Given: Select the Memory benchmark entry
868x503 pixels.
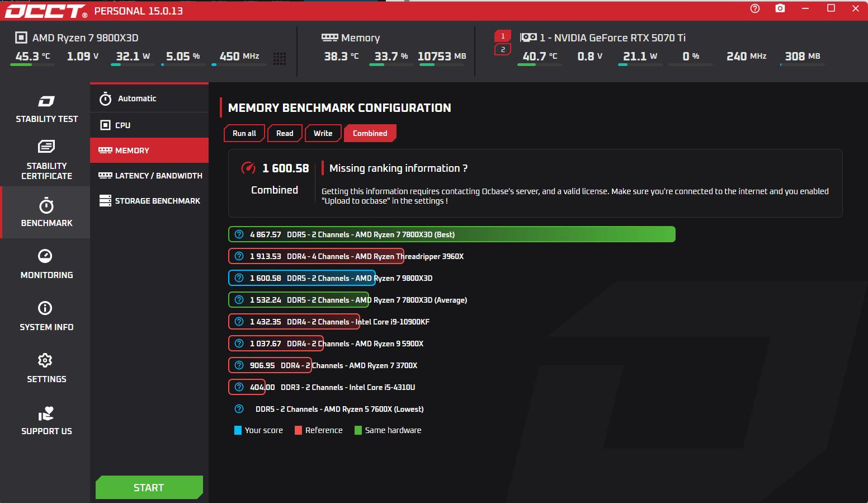Looking at the screenshot, I should click(x=149, y=151).
